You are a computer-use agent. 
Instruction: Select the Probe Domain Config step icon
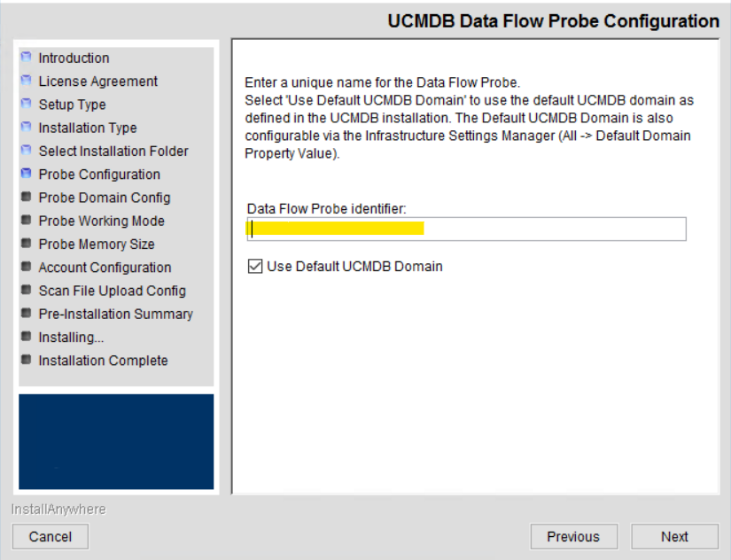click(27, 198)
